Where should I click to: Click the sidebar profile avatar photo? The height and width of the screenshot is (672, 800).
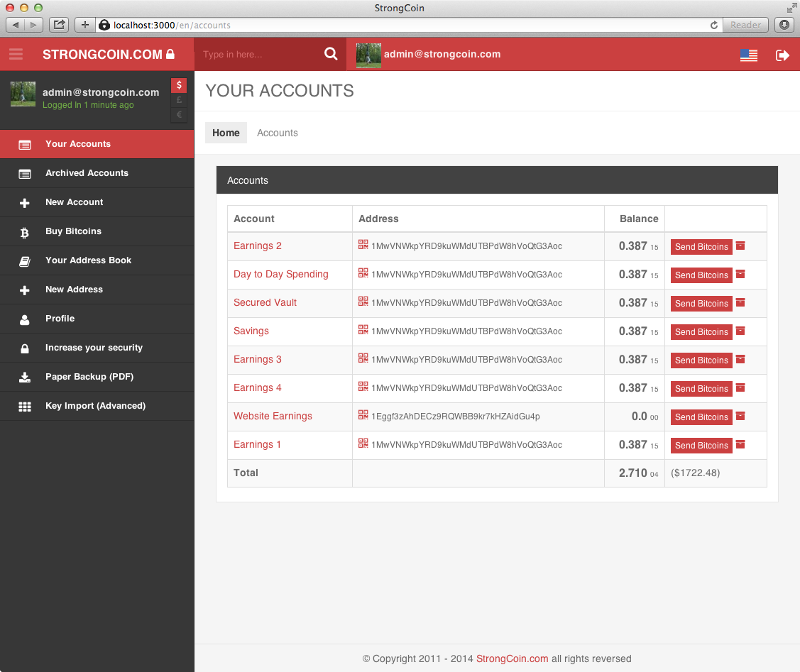(x=23, y=94)
